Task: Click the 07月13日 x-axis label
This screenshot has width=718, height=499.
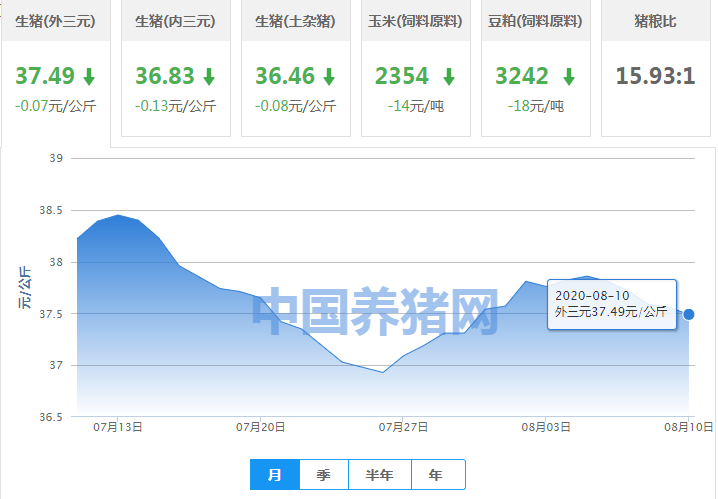Action: [x=117, y=427]
